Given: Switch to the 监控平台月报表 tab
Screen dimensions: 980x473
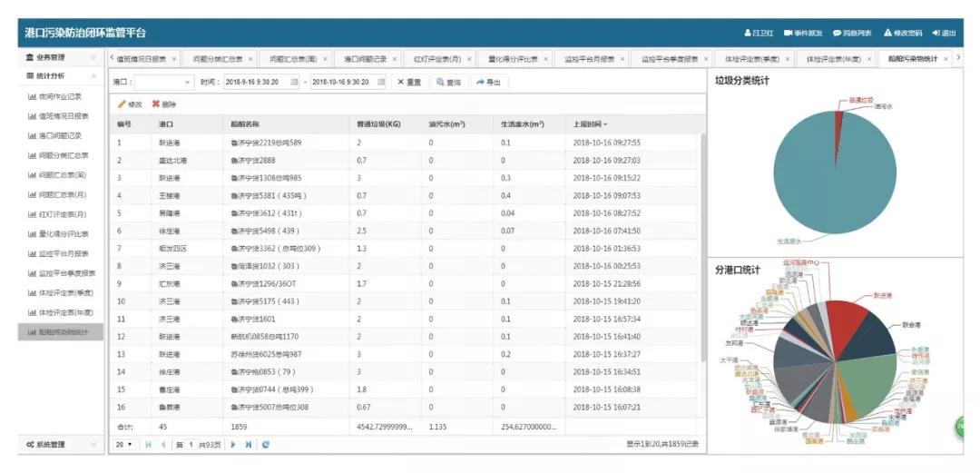Looking at the screenshot, I should [590, 59].
